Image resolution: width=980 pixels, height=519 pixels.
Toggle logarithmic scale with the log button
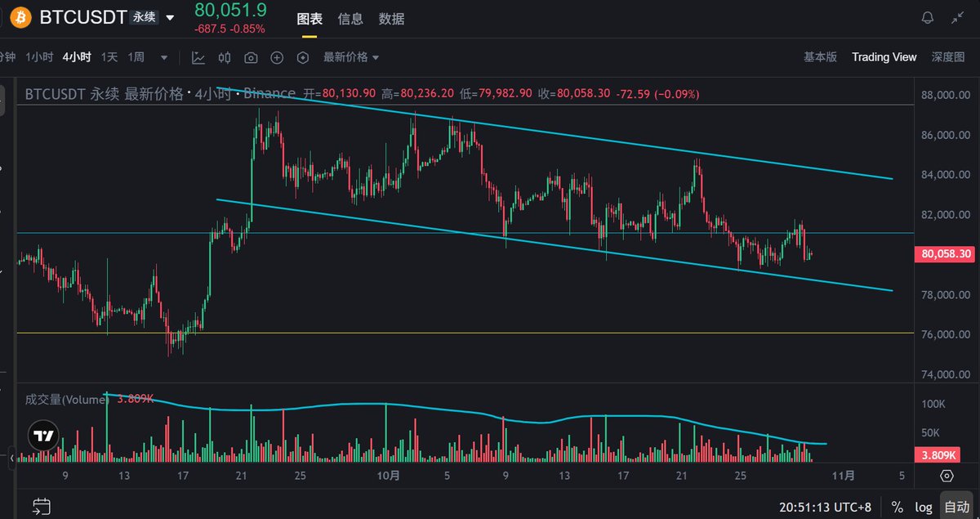click(x=923, y=507)
